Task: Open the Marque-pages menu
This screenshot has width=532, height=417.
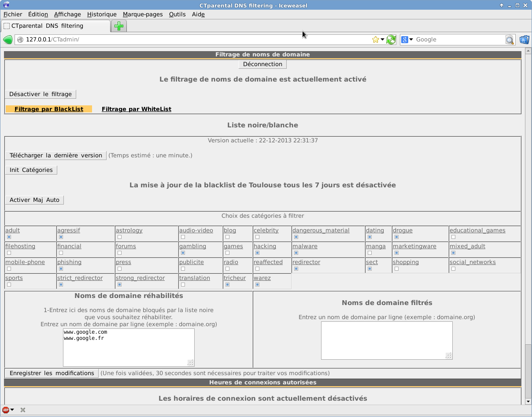Action: point(143,15)
